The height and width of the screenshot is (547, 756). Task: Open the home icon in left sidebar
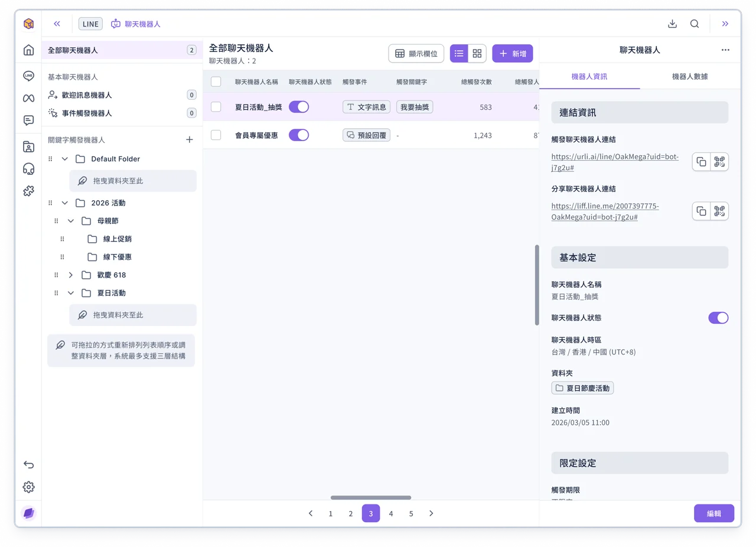[28, 50]
